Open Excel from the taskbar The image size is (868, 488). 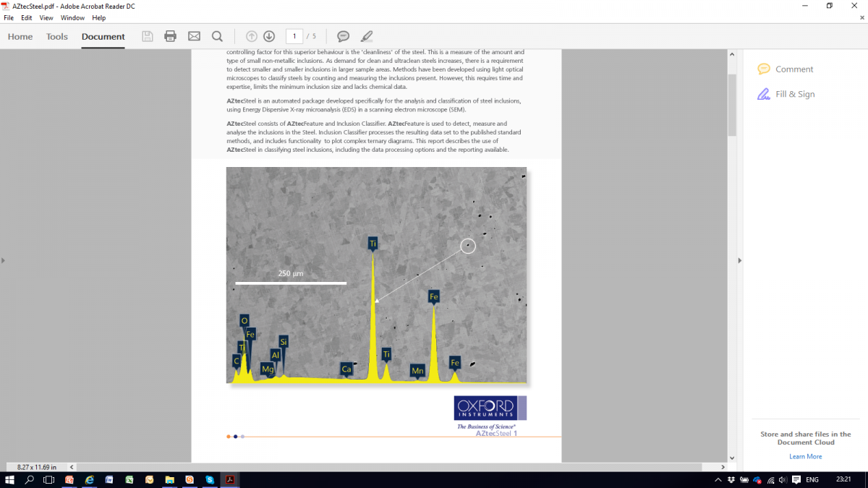[x=129, y=479]
